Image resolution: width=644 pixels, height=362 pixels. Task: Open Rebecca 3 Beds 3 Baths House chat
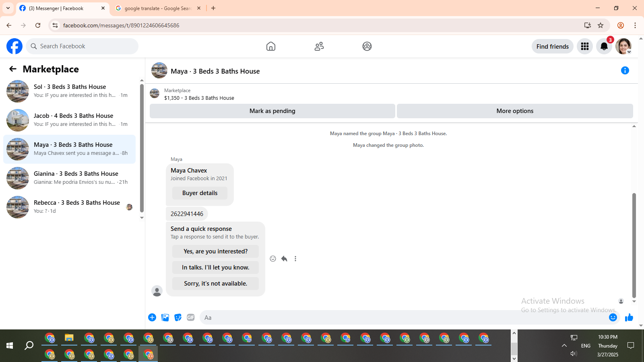pos(69,207)
